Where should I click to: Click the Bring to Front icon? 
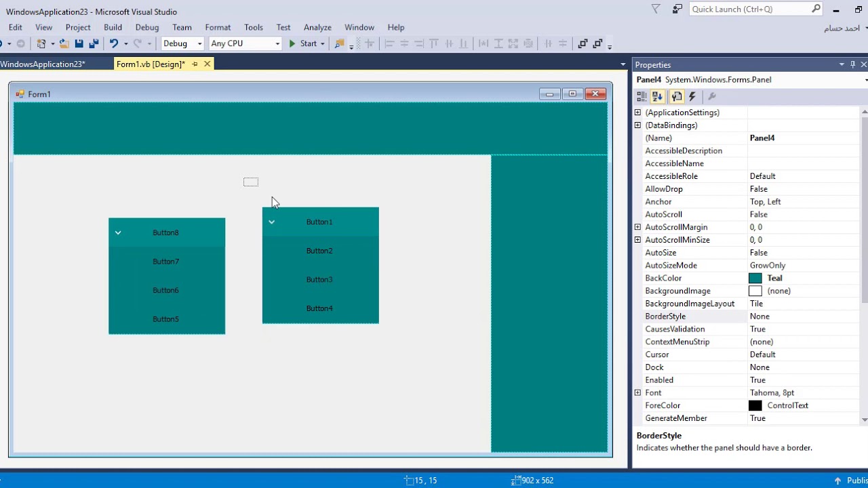click(x=583, y=43)
